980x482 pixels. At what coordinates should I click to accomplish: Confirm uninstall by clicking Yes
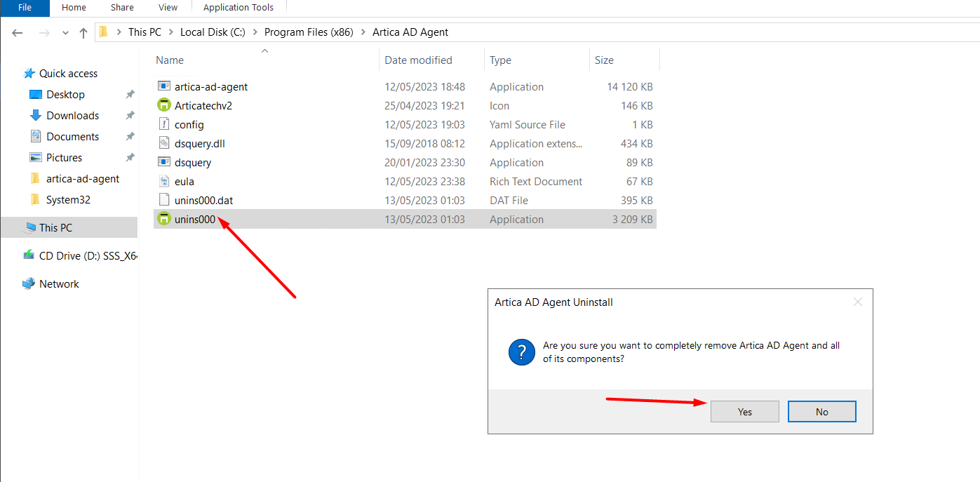tap(744, 412)
